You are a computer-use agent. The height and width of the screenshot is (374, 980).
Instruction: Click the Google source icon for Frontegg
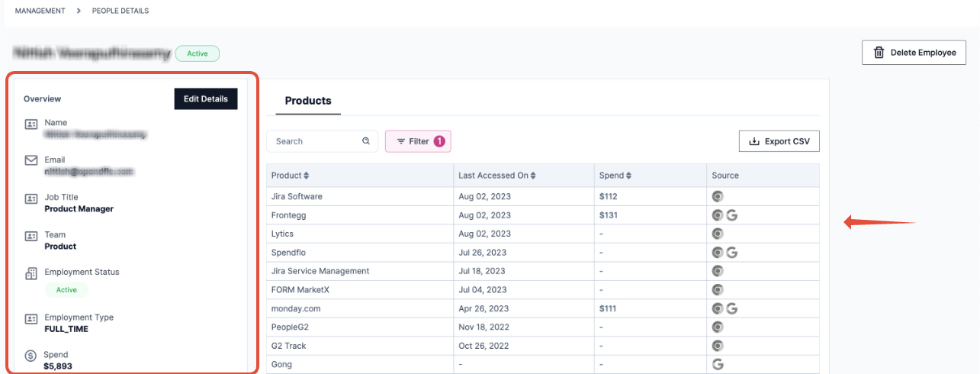click(732, 215)
